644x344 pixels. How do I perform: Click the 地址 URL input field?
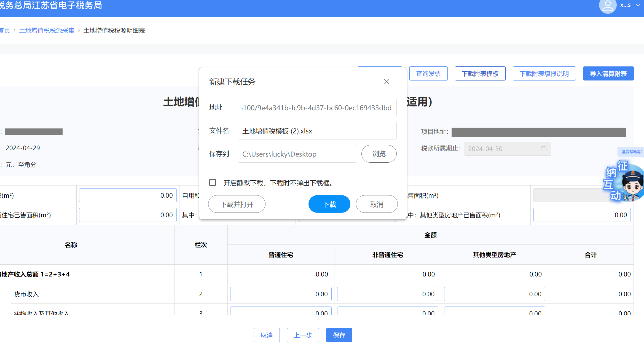coord(317,108)
